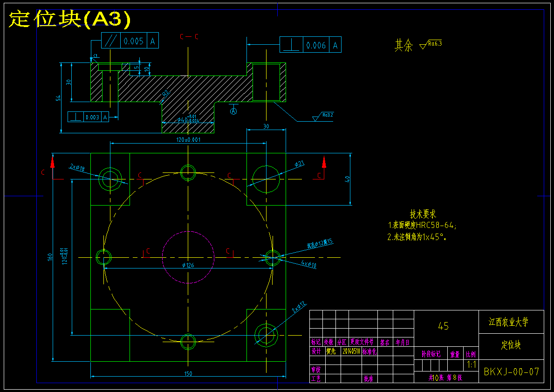Select the HRC58-64 hardness requirement line
Image resolution: width=554 pixels, height=392 pixels.
tap(422, 225)
